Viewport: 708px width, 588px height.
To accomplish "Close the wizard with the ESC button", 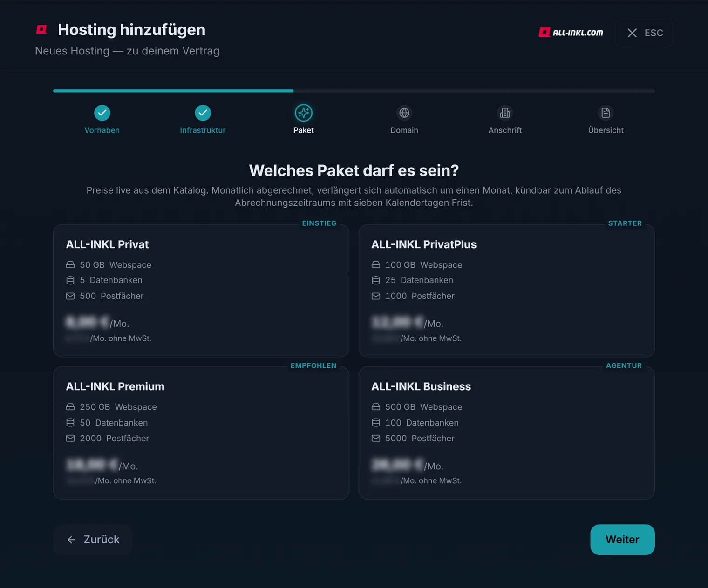I will click(x=644, y=33).
